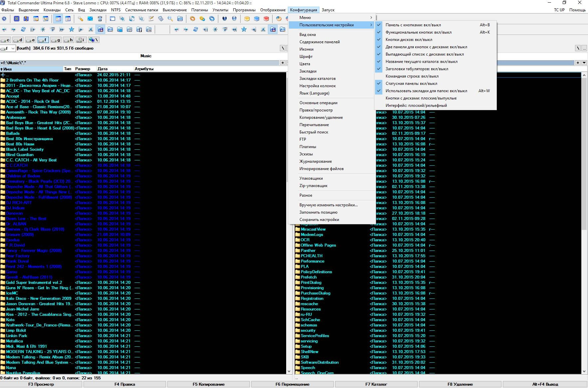
Task: Refresh right panel with its refresh icon
Action: click(x=196, y=30)
